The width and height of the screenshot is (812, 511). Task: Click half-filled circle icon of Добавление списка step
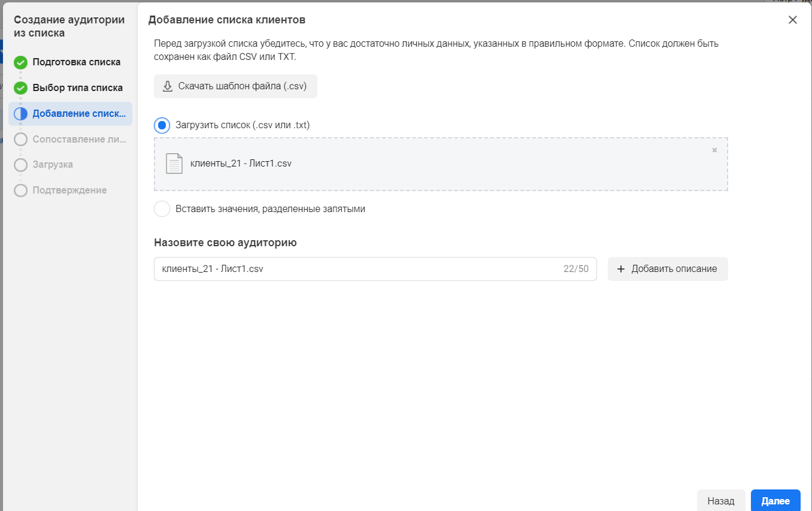pos(21,114)
